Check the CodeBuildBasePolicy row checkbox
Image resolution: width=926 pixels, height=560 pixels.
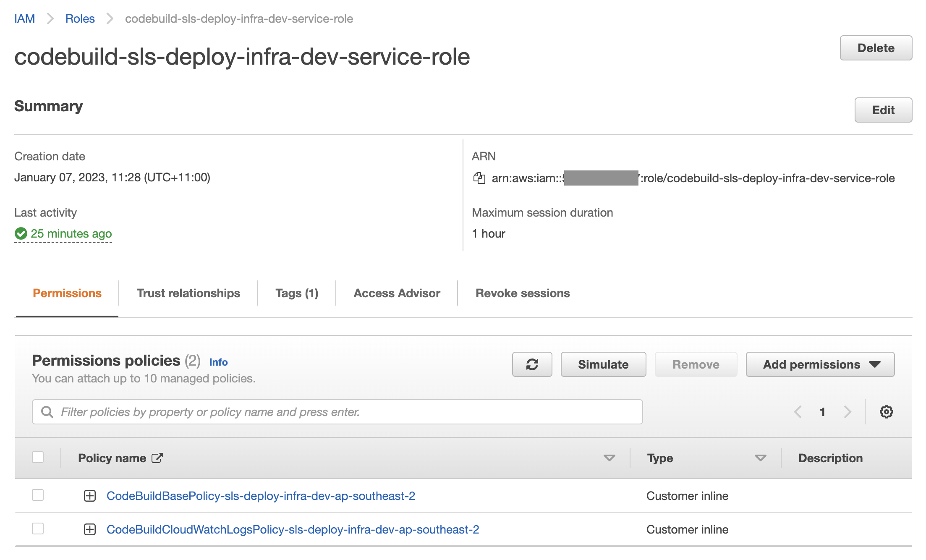(38, 495)
